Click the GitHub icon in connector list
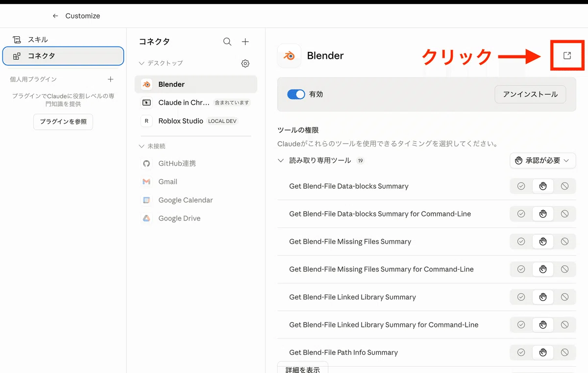Image resolution: width=588 pixels, height=373 pixels. pyautogui.click(x=147, y=163)
